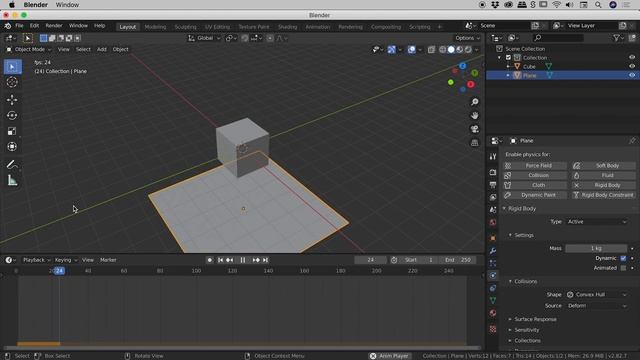
Task: Switch to the Modeling workspace tab
Action: click(155, 27)
